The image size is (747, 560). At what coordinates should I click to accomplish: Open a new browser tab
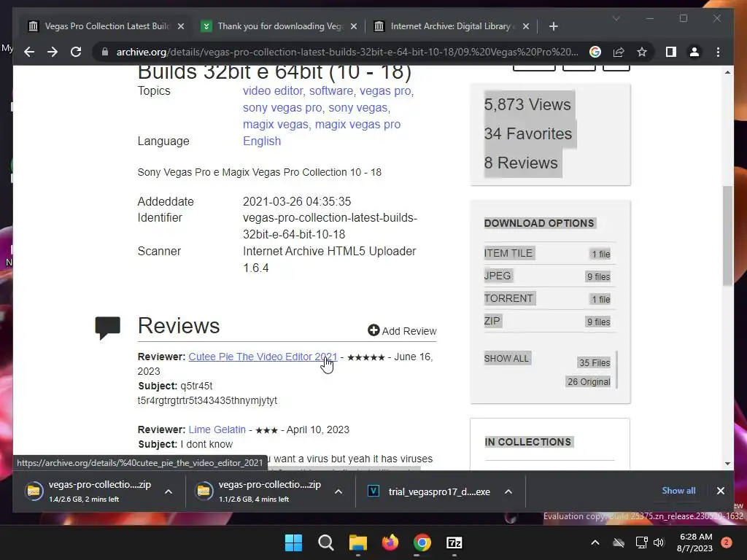click(553, 26)
